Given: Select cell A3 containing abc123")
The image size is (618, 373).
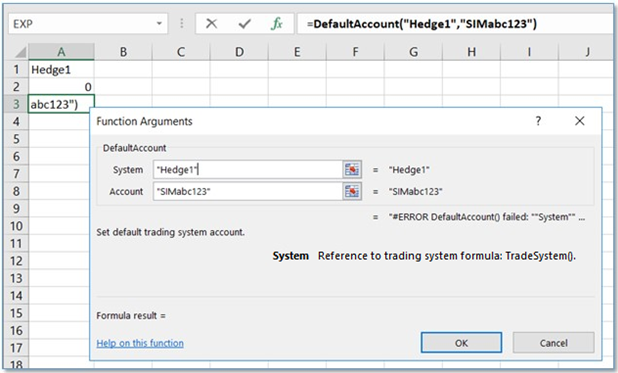Looking at the screenshot, I should (61, 104).
